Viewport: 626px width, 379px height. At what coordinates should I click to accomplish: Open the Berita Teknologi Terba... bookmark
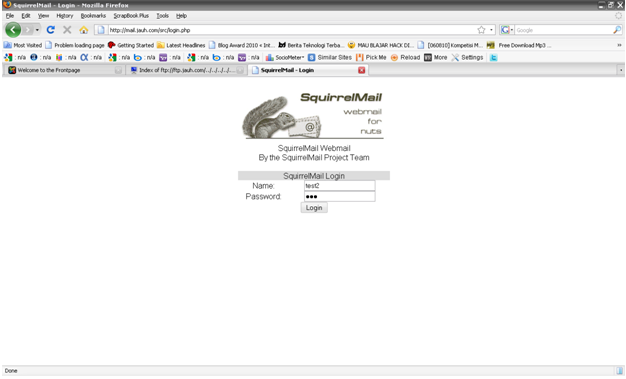pyautogui.click(x=311, y=45)
